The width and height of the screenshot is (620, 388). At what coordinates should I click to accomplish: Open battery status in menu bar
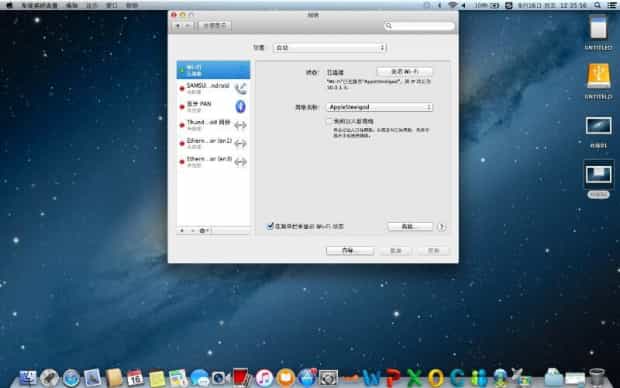pos(487,5)
